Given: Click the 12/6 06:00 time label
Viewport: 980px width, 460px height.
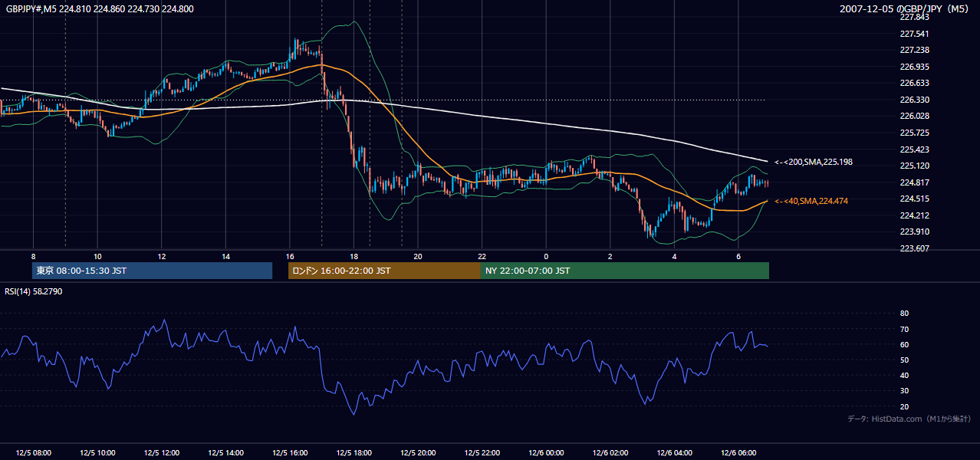Looking at the screenshot, I should tap(738, 453).
